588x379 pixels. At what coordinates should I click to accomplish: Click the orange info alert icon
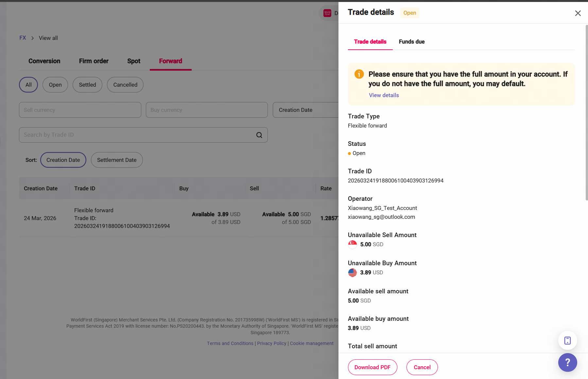359,74
